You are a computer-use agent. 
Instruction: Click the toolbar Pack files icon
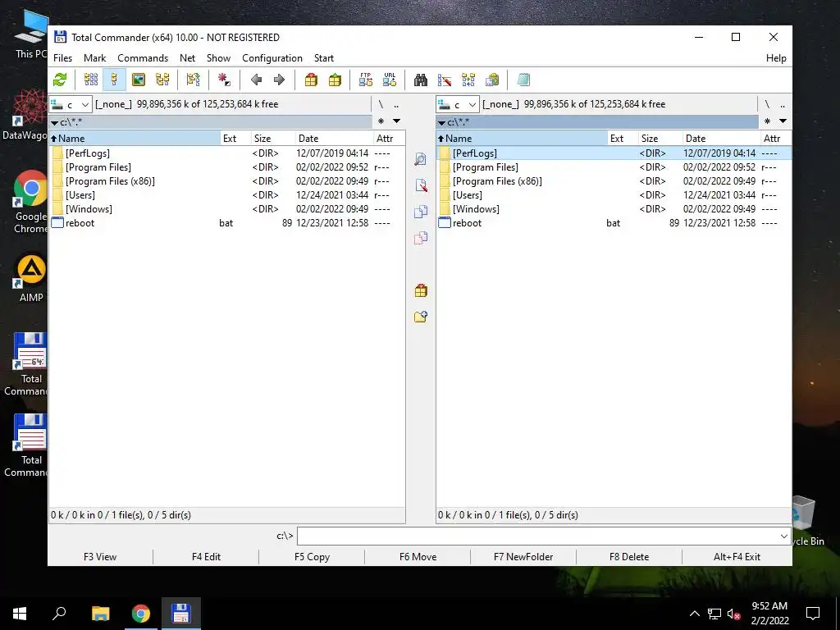(311, 80)
